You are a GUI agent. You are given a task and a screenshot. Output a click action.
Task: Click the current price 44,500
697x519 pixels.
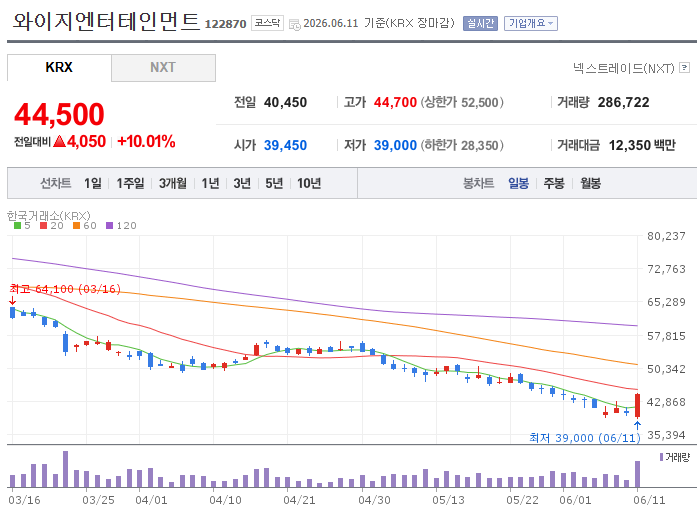click(59, 114)
